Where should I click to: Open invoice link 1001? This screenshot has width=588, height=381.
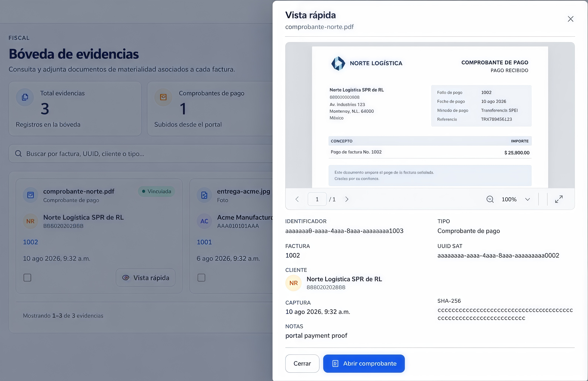click(x=204, y=242)
